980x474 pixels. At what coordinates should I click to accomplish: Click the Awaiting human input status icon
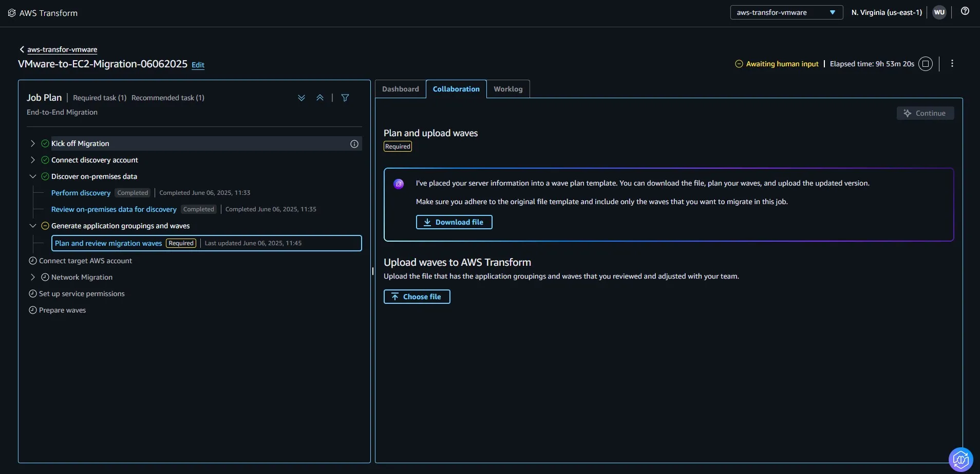[x=739, y=64]
